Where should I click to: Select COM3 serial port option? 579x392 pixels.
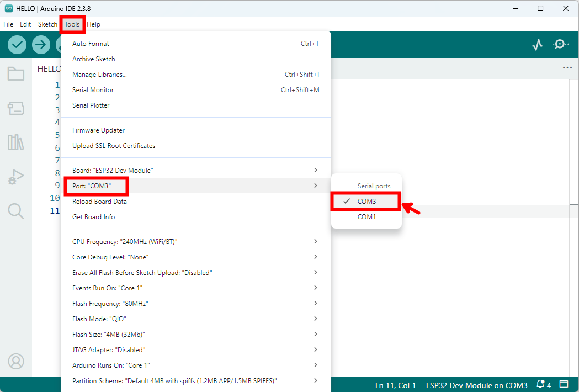366,202
